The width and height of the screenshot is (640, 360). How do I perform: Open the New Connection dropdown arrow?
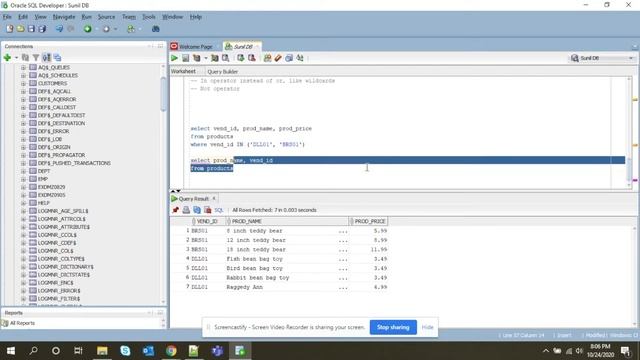[16, 58]
